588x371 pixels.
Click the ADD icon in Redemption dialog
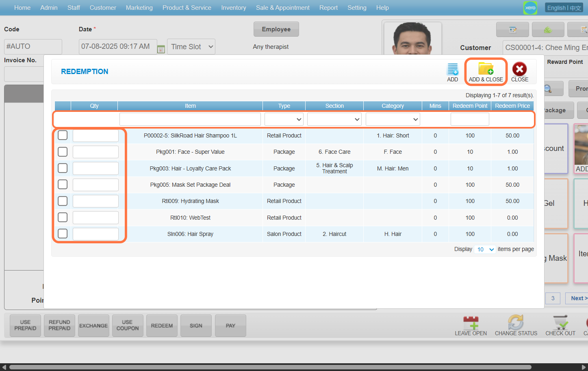click(452, 70)
